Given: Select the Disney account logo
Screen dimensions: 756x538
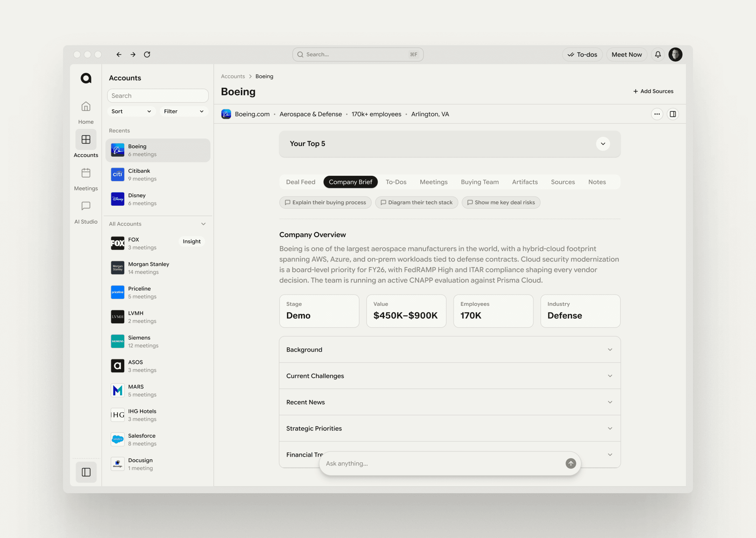Looking at the screenshot, I should (118, 199).
